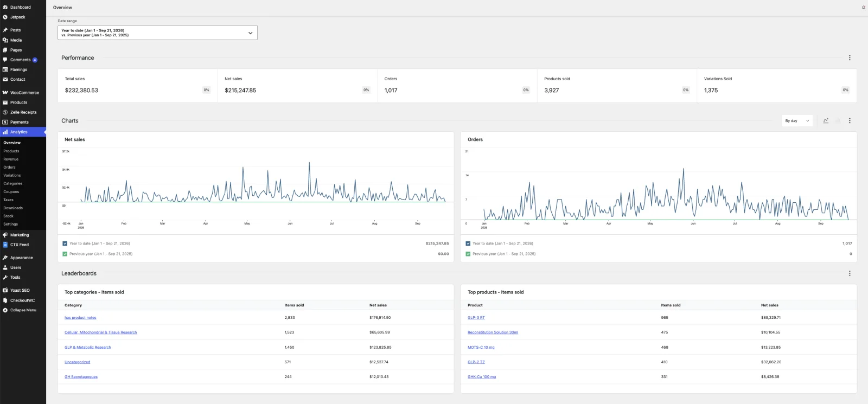The height and width of the screenshot is (404, 868).
Task: Uncheck Year to date in Orders chart
Action: pyautogui.click(x=468, y=243)
